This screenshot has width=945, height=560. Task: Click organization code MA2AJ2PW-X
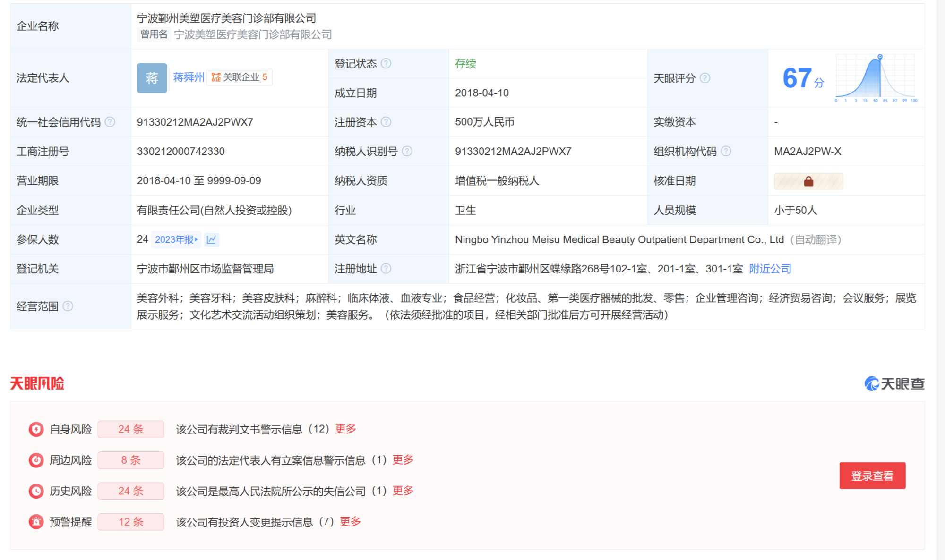[x=808, y=151]
